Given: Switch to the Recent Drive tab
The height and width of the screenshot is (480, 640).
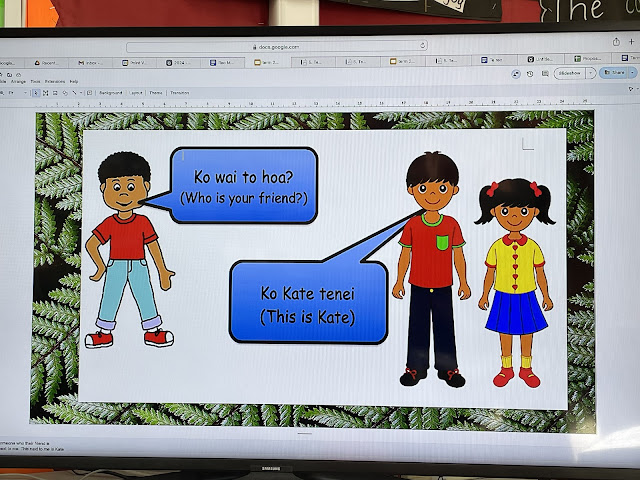Looking at the screenshot, I should point(47,63).
